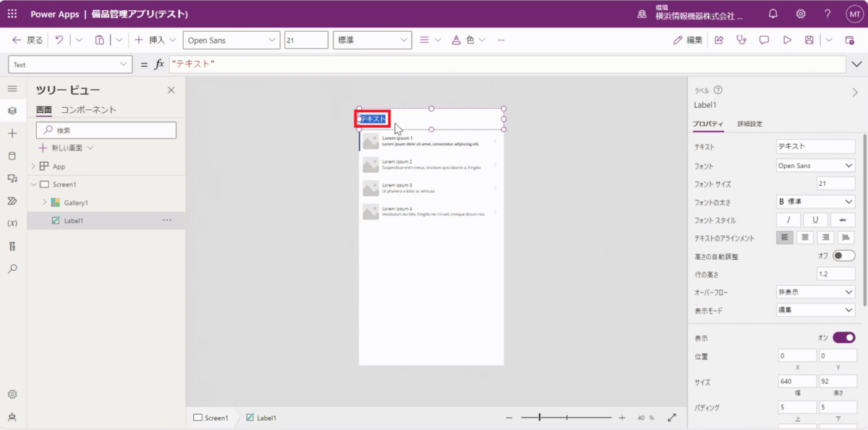Apply Underline in フォント スタイル

(815, 219)
